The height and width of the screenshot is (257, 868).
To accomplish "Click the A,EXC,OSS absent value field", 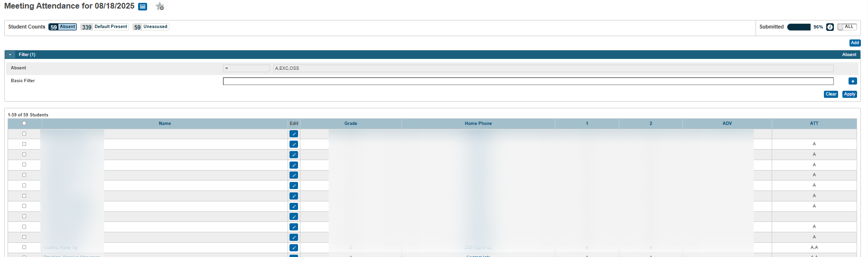I will [553, 68].
